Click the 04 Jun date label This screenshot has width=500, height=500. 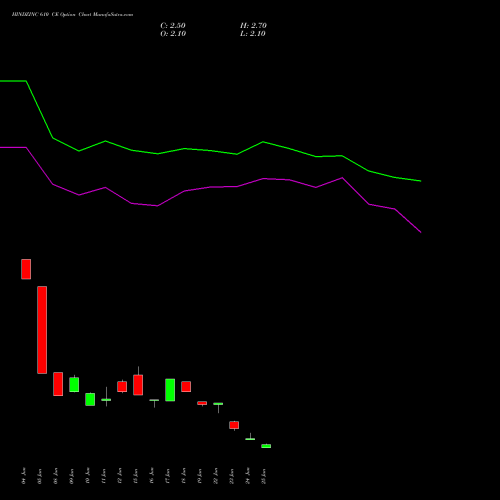point(24,476)
